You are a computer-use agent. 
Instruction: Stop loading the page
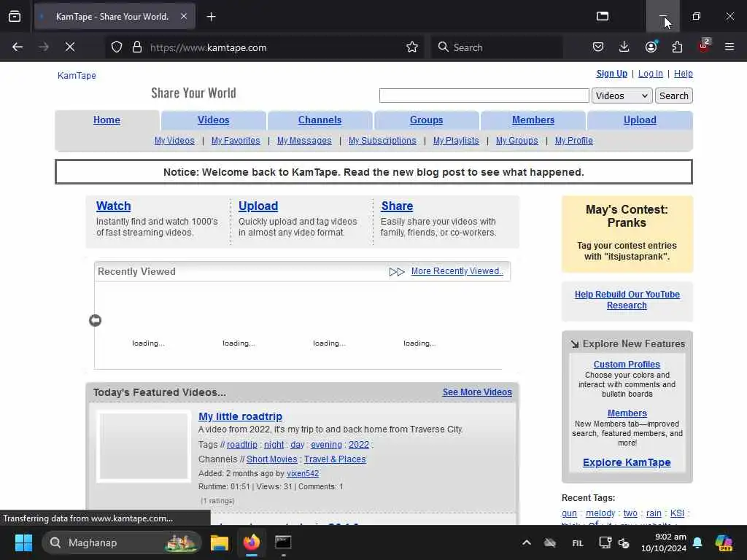click(70, 47)
